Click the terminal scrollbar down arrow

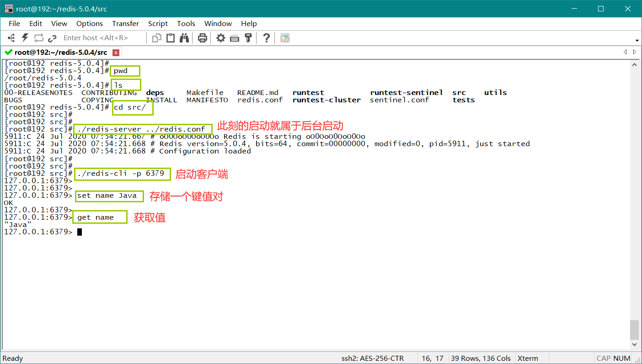pos(634,344)
